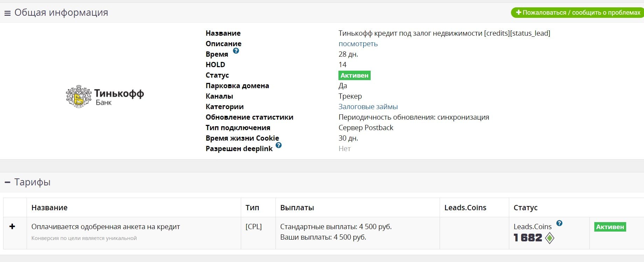644x262 pixels.
Task: Click the 1682 Leads.Coins value
Action: coord(528,238)
